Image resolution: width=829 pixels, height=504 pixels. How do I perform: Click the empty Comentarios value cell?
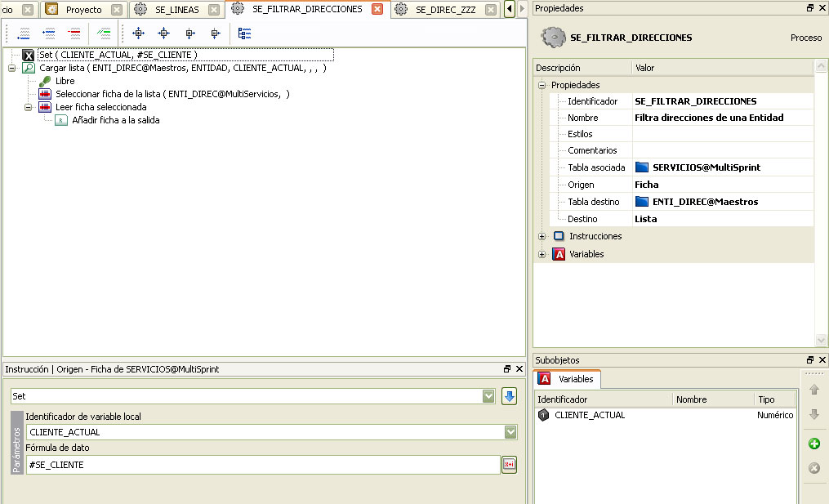point(723,150)
